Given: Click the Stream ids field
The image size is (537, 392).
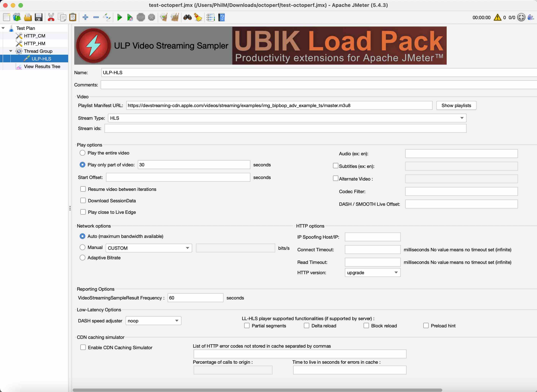Looking at the screenshot, I should coord(285,128).
